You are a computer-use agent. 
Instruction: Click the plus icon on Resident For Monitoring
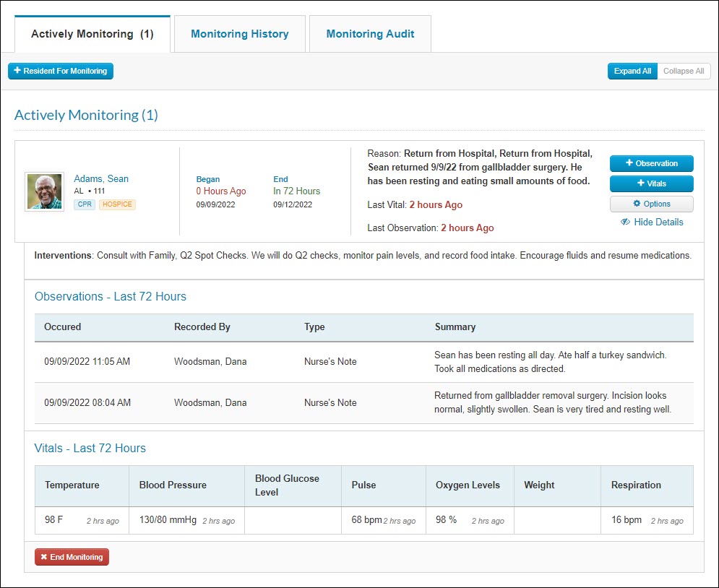(x=17, y=71)
